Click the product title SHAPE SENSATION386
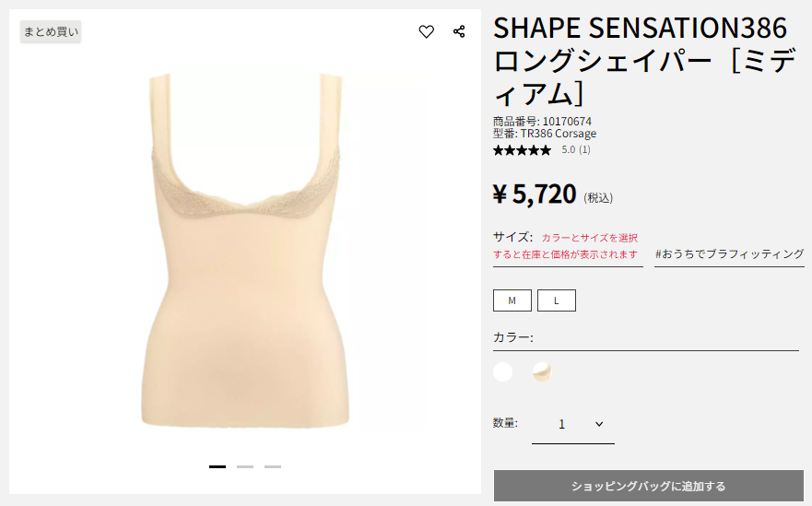 [640, 28]
